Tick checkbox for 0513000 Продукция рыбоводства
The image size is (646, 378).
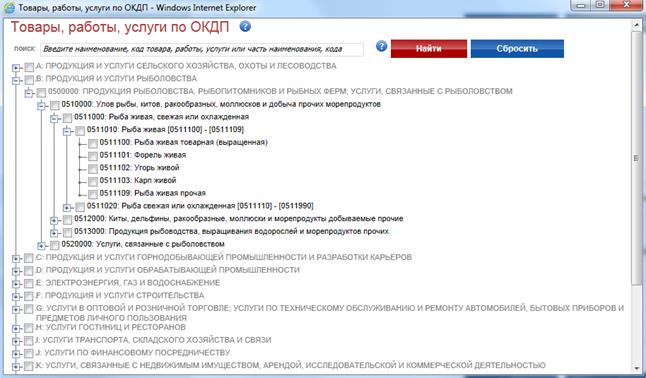coord(67,232)
